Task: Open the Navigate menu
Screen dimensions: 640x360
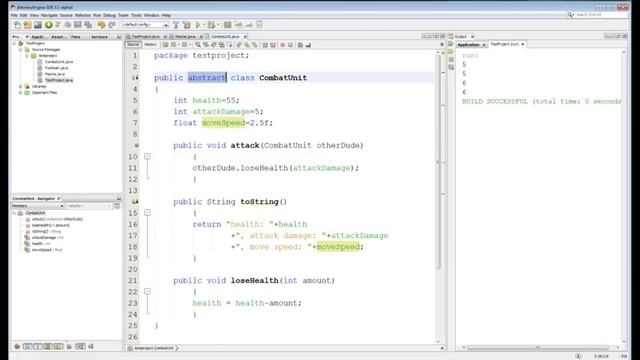Action: (49, 15)
